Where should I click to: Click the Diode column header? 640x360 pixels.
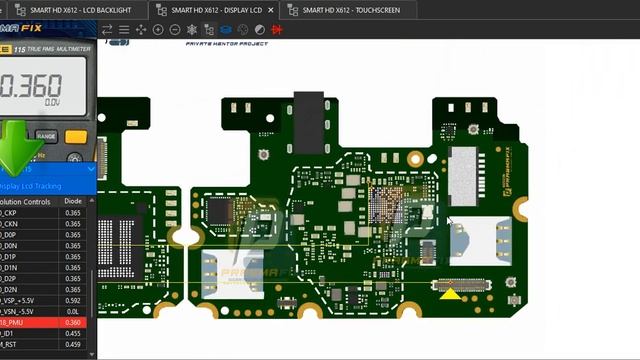click(x=73, y=201)
